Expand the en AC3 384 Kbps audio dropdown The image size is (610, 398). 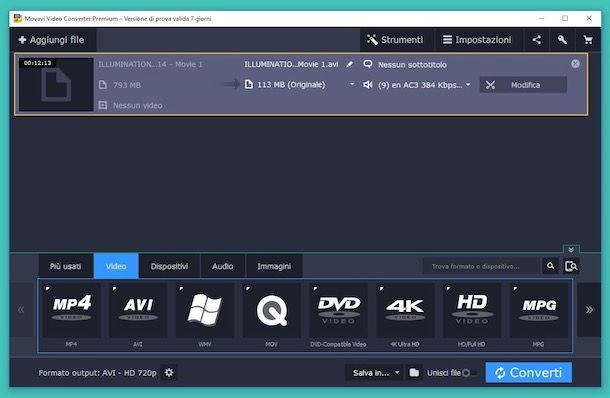tap(468, 84)
